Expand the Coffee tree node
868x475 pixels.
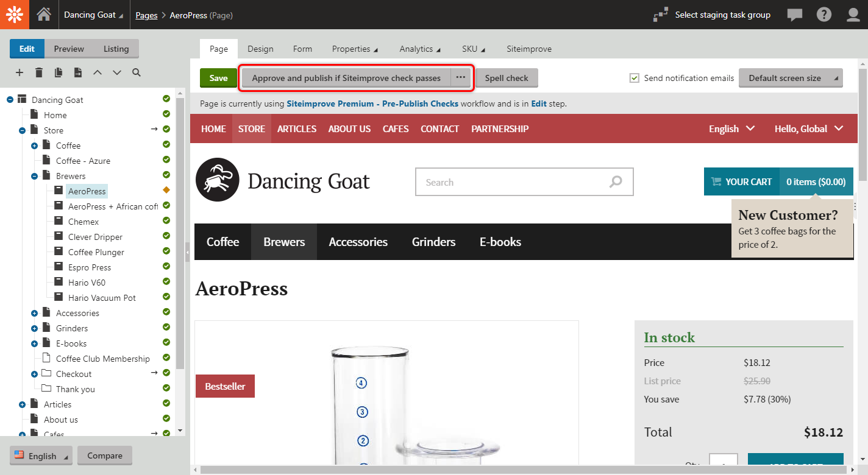point(34,146)
